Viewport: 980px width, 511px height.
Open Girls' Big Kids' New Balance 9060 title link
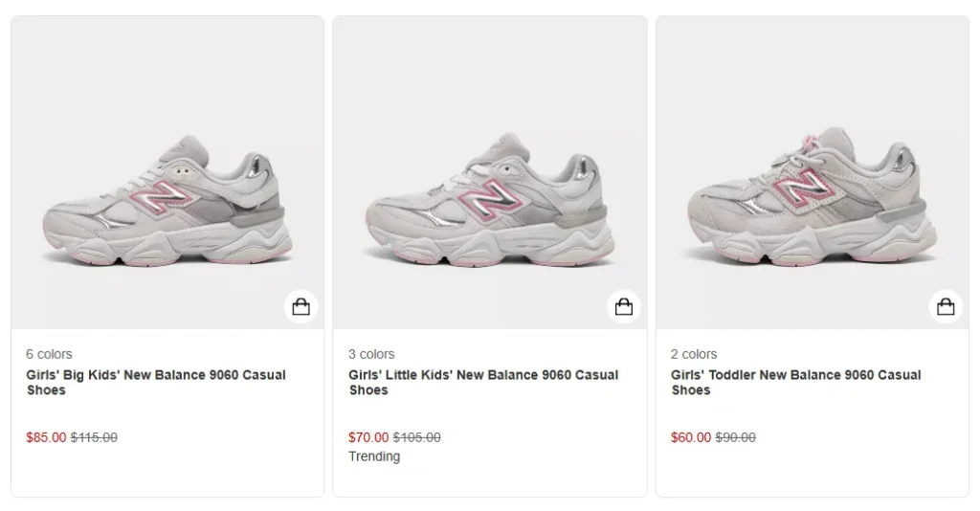[156, 383]
